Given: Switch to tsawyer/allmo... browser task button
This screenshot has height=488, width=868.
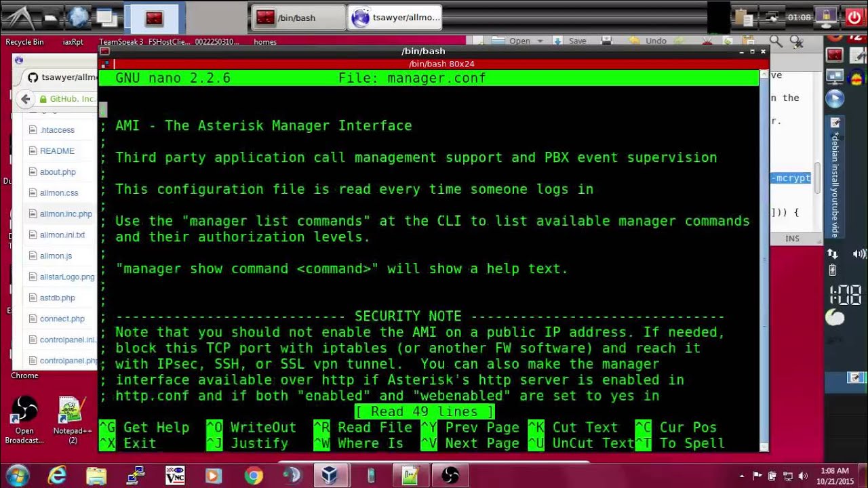Looking at the screenshot, I should [395, 18].
